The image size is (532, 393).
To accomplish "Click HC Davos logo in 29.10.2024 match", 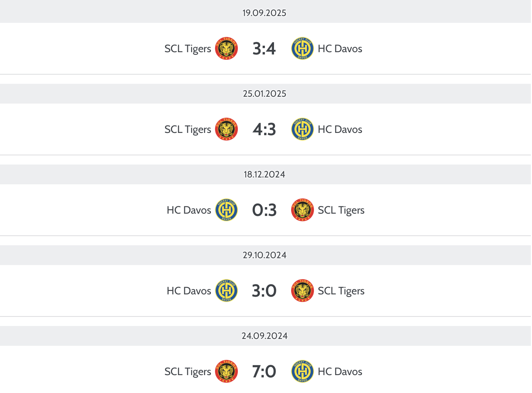I will click(x=226, y=291).
